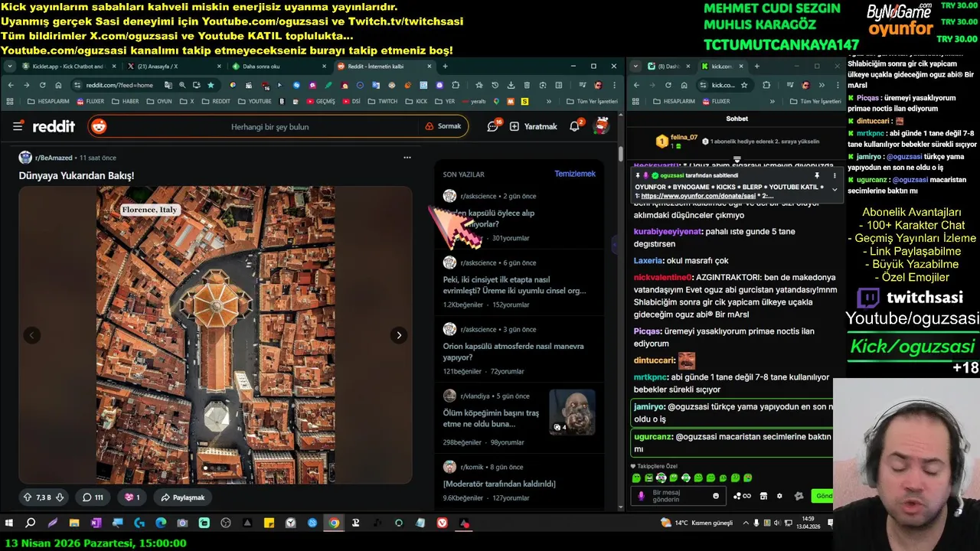Give an award to the post

coord(132,497)
